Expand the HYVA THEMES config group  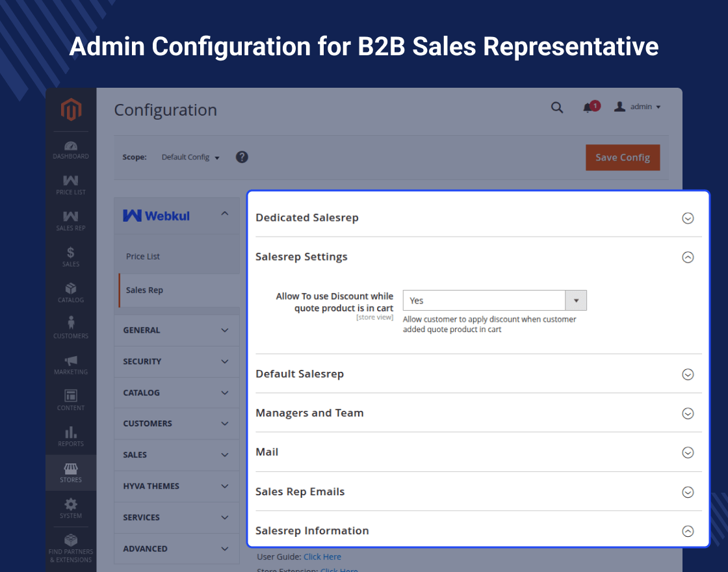(x=176, y=486)
